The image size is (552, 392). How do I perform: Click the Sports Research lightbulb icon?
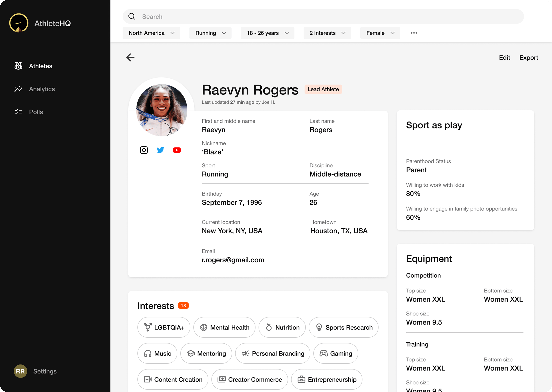pyautogui.click(x=319, y=327)
